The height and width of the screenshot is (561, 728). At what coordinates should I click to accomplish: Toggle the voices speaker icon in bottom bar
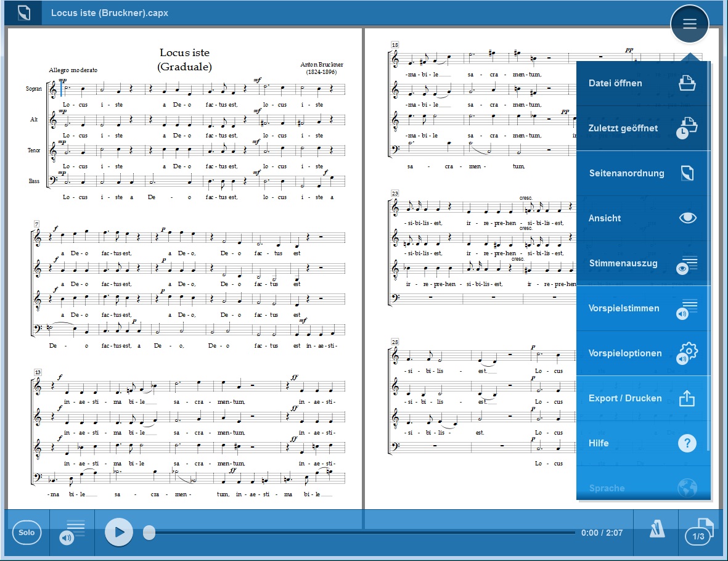tap(72, 533)
